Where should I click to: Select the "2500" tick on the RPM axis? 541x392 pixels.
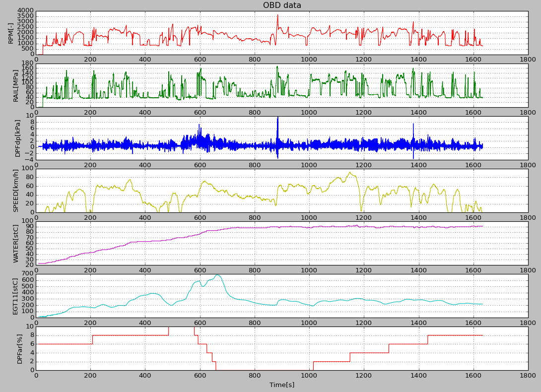coord(26,27)
